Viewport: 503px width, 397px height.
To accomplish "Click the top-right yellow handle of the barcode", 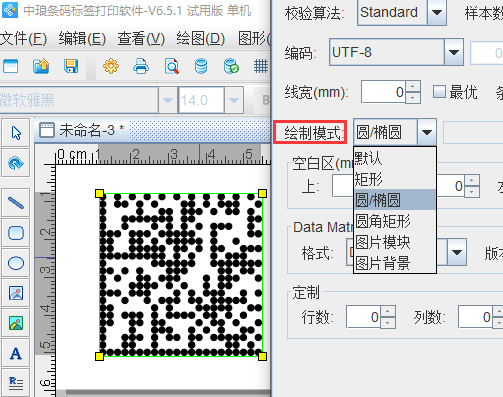I will (262, 193).
